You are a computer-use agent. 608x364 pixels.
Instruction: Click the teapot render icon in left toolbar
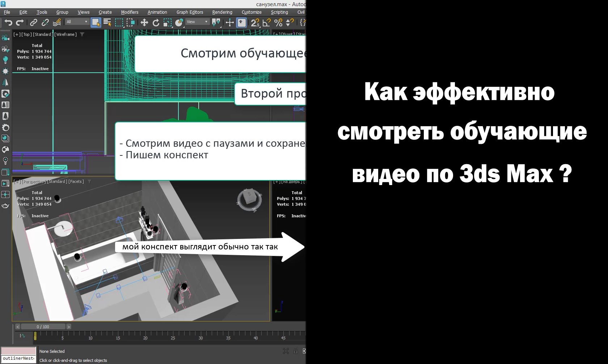click(5, 206)
